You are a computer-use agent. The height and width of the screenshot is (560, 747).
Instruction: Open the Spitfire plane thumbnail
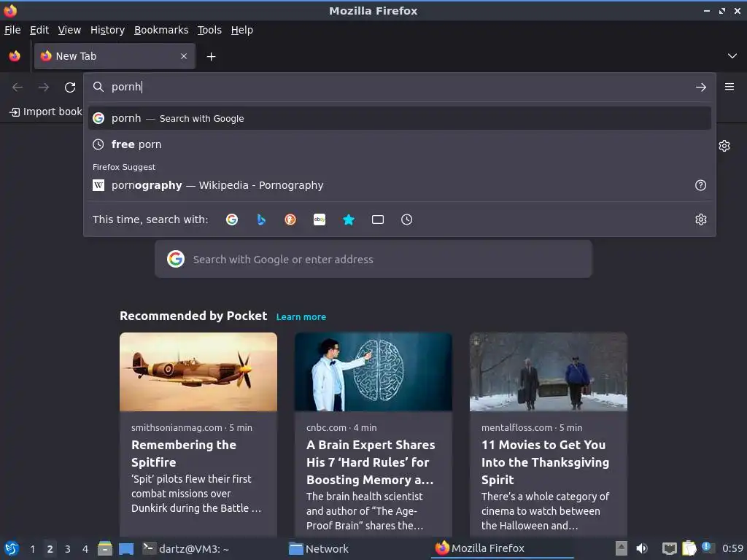click(x=198, y=372)
